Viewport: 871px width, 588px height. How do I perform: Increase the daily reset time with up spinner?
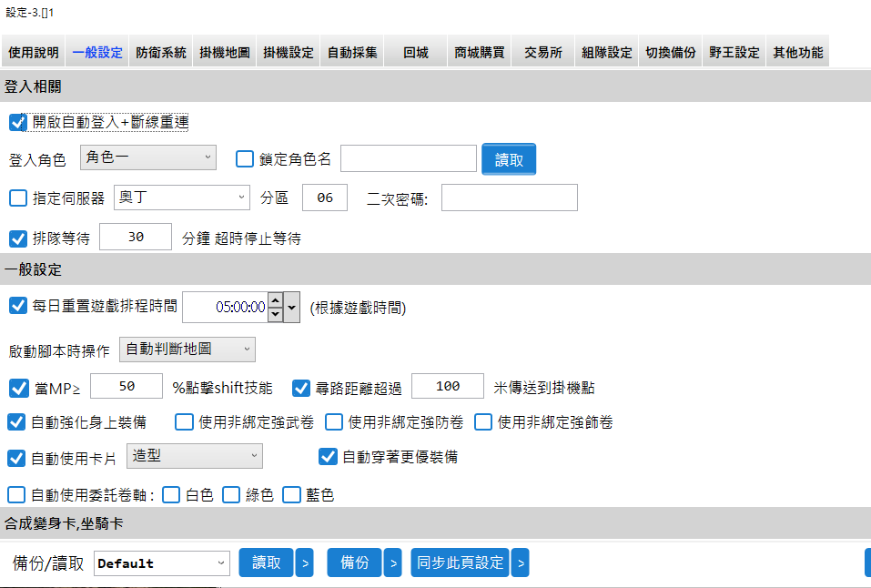(275, 300)
